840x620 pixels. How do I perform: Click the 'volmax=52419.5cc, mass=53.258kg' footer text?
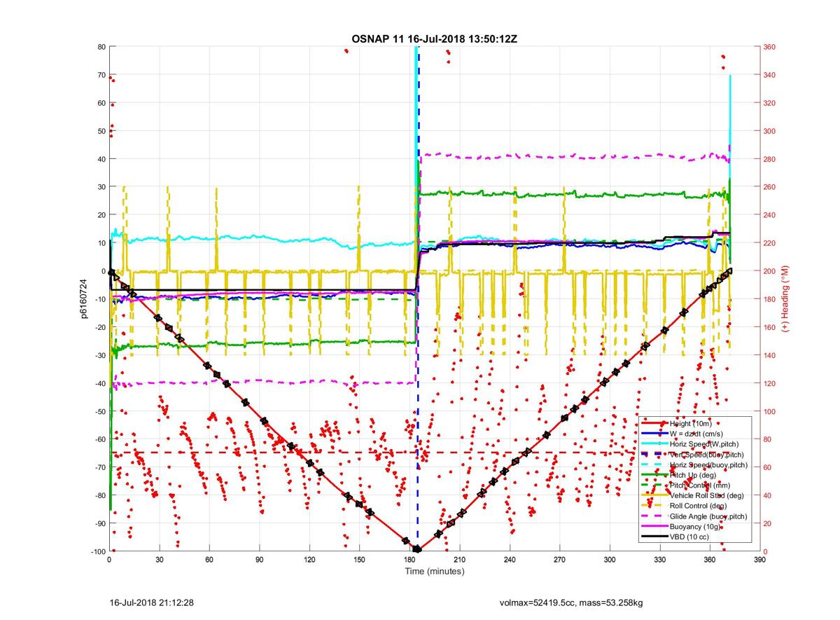click(570, 602)
